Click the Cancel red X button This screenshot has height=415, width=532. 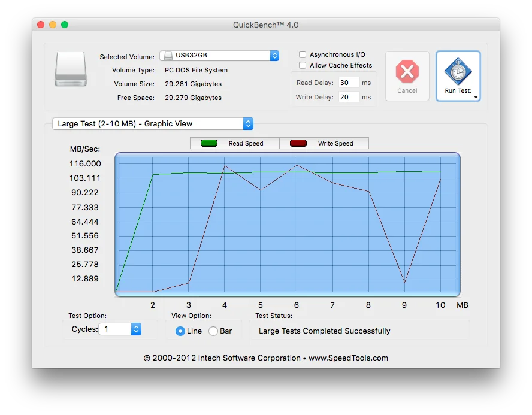(407, 75)
